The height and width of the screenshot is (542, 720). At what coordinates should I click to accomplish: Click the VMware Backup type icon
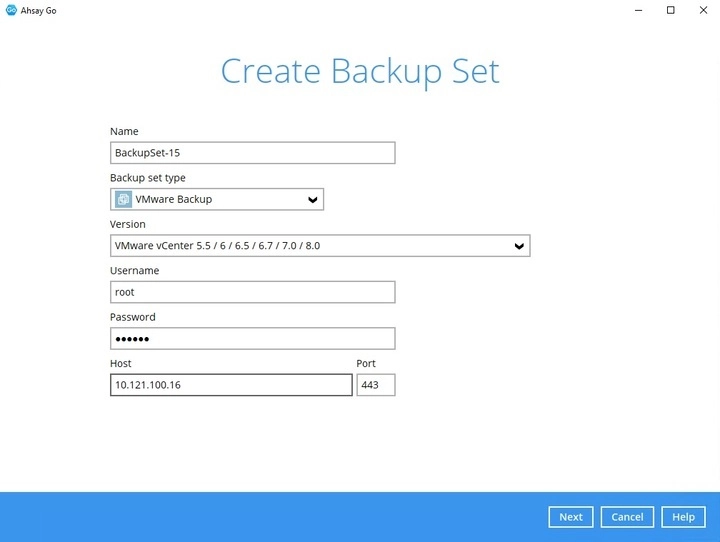click(x=123, y=199)
